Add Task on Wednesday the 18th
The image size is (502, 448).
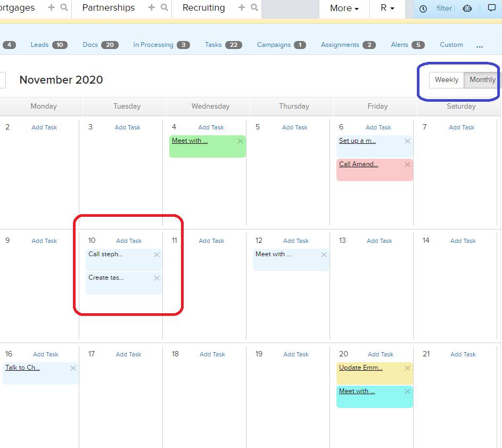(x=212, y=354)
